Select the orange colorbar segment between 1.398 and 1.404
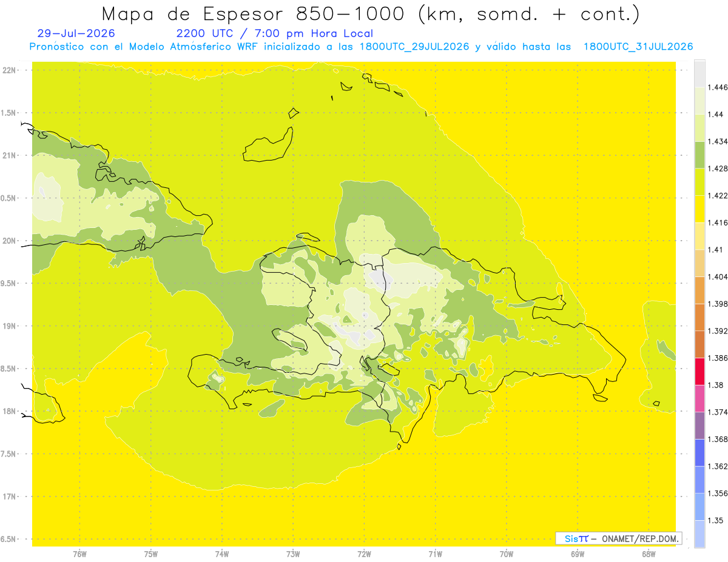728x562 pixels. pyautogui.click(x=699, y=290)
